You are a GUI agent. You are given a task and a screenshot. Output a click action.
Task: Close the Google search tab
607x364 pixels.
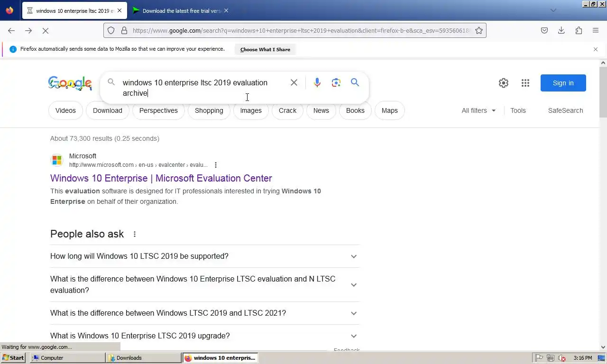[x=120, y=10]
